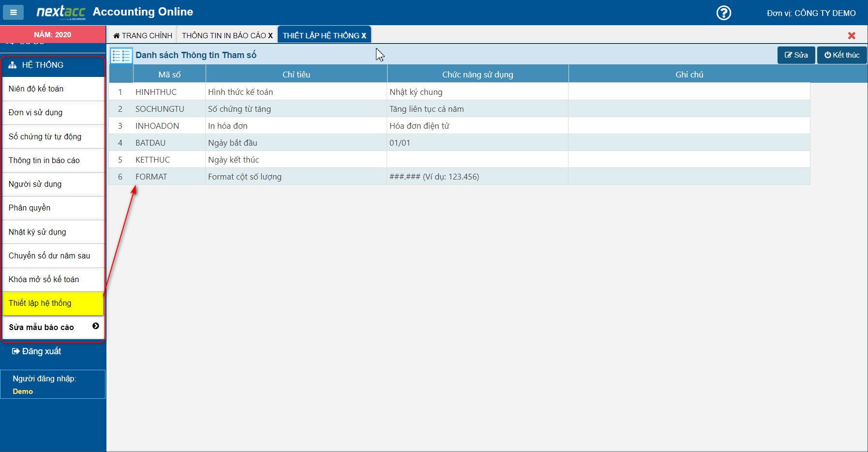868x452 pixels.
Task: Close the THIẾT LẬP HỆ THỐNG tab
Action: (364, 36)
